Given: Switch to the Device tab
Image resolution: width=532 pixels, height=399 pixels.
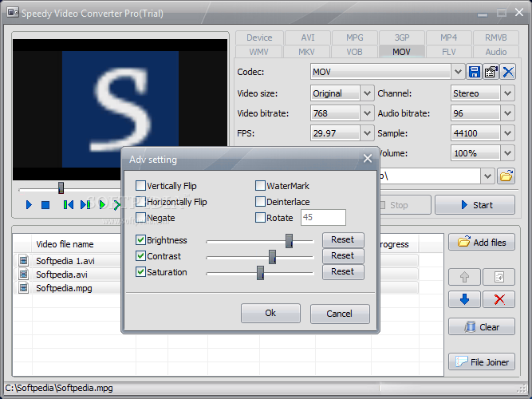Looking at the screenshot, I should point(259,38).
